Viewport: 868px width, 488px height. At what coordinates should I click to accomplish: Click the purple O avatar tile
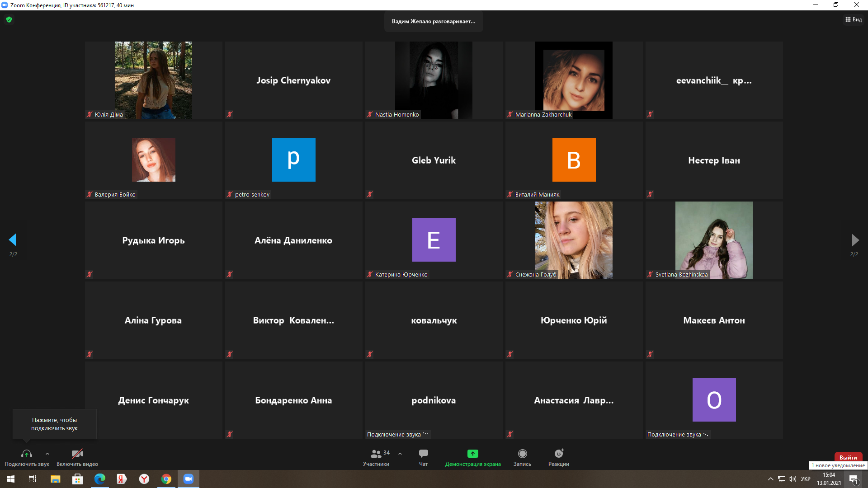pyautogui.click(x=714, y=400)
